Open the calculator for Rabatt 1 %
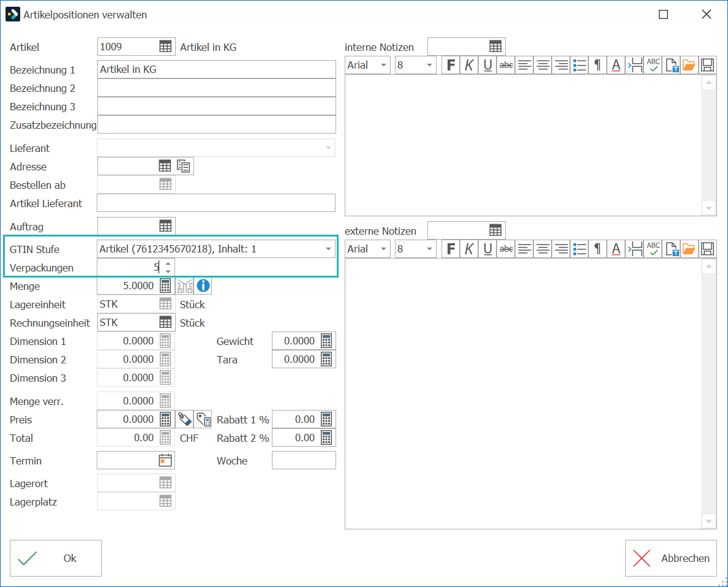This screenshot has height=587, width=728. pos(326,419)
